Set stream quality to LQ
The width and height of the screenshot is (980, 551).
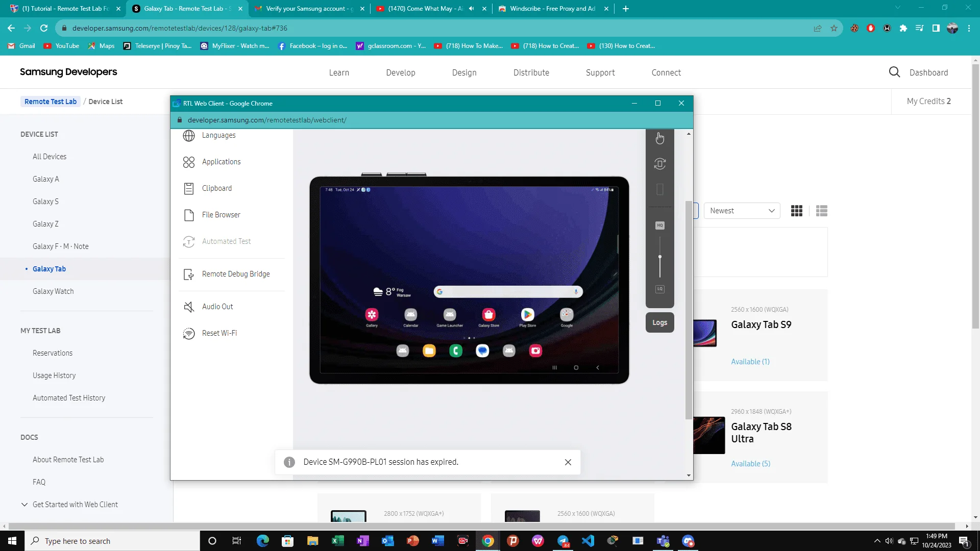(660, 289)
